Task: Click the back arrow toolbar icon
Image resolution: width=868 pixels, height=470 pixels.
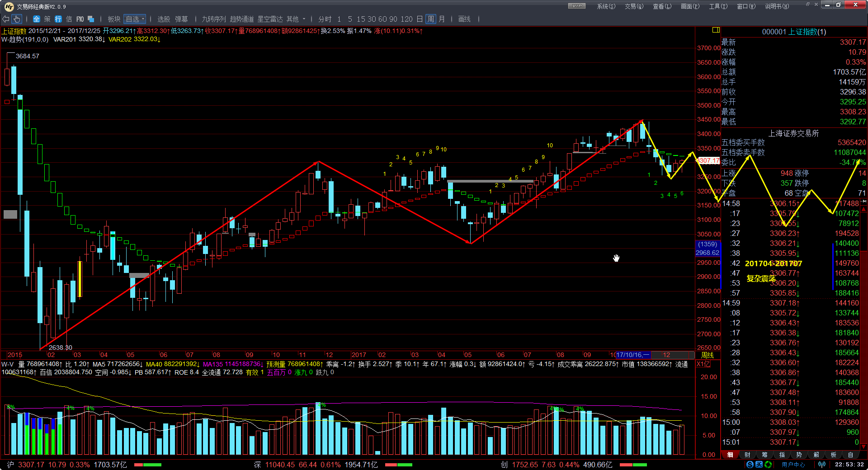Action: tap(5, 19)
